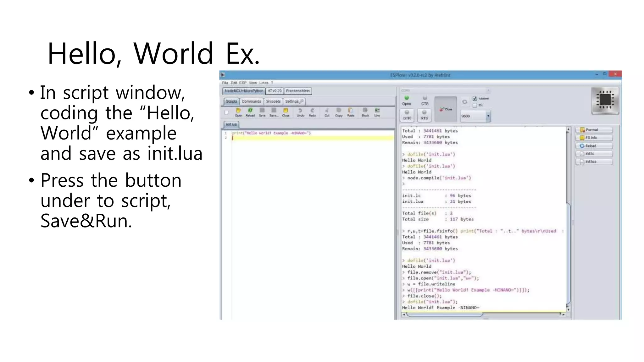Expand the 9600 baud rate dropdown
644x362 pixels.
(x=488, y=116)
